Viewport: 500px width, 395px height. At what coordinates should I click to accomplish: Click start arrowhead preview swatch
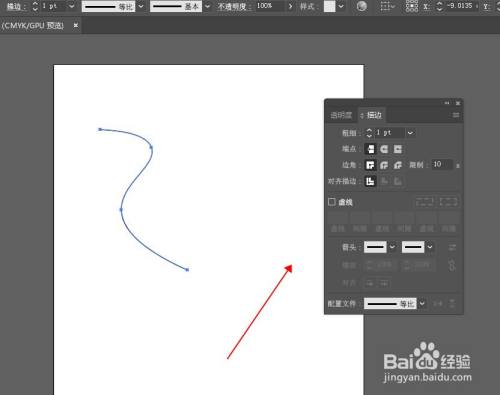click(x=375, y=247)
